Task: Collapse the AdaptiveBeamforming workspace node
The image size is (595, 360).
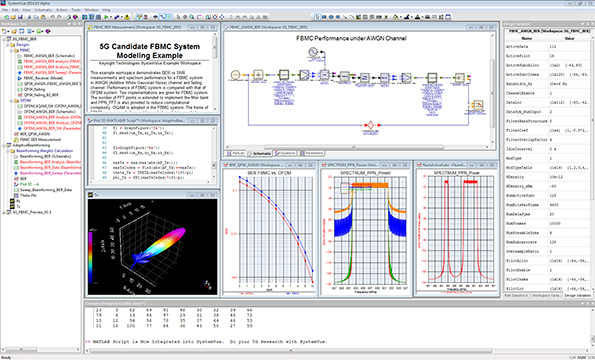Action: (4, 145)
